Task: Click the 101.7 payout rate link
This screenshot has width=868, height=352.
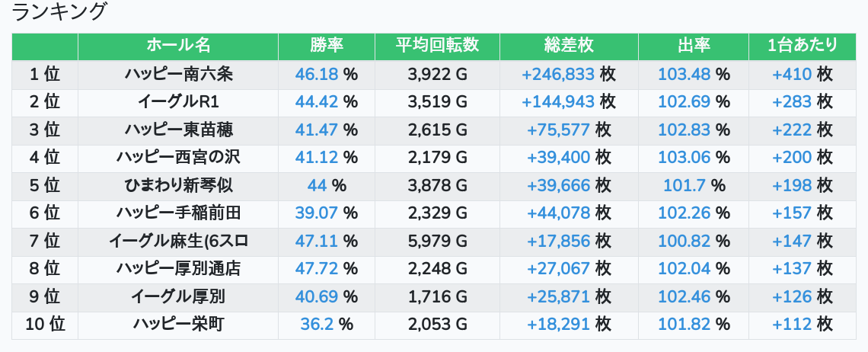Action: click(x=684, y=185)
